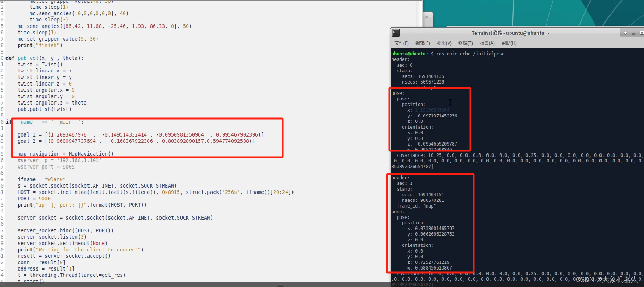The image size is (644, 287).
Task: Click the 'HOST = socket.inet_ntoa' code line
Action: pyautogui.click(x=155, y=192)
